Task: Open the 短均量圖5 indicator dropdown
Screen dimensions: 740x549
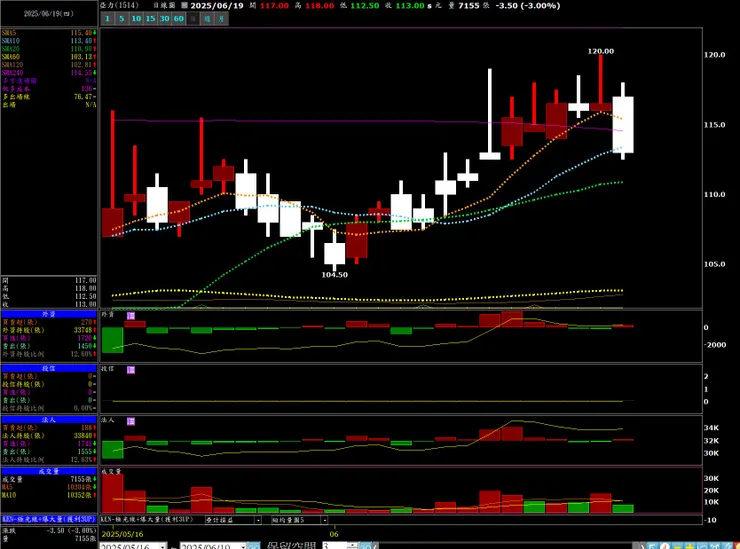Action: pos(324,520)
